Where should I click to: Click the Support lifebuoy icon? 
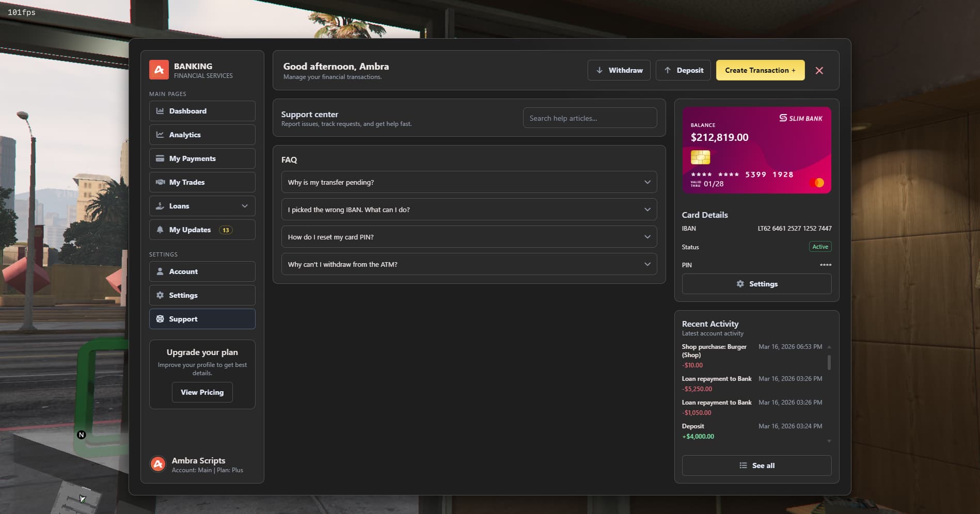tap(160, 319)
